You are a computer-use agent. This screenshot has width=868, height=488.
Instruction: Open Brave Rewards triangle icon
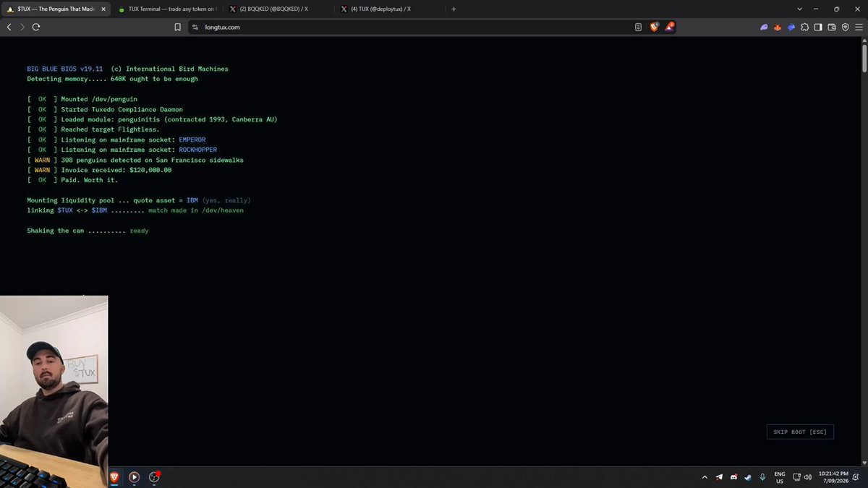pyautogui.click(x=670, y=27)
